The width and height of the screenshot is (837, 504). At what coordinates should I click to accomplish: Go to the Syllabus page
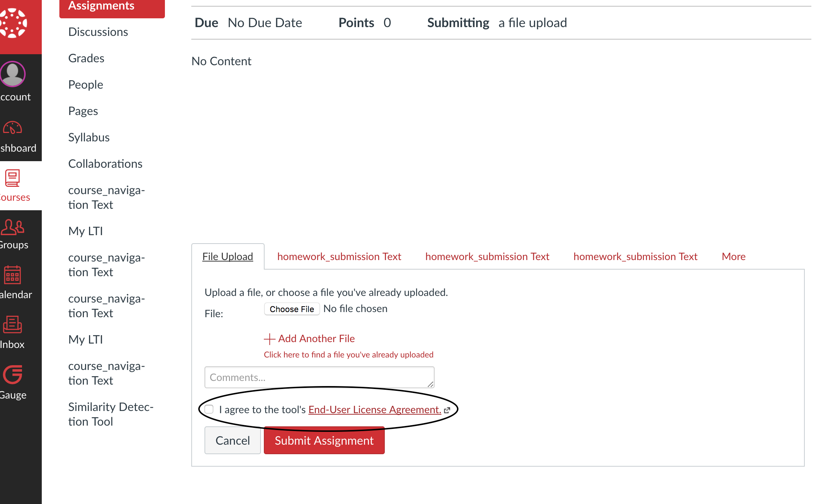[x=89, y=137]
